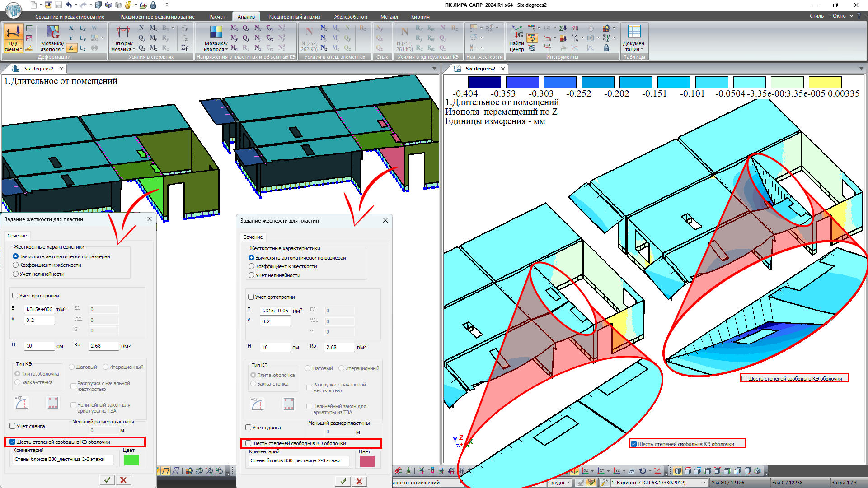
Task: Cancel middle dialog with red X button
Action: point(359,481)
